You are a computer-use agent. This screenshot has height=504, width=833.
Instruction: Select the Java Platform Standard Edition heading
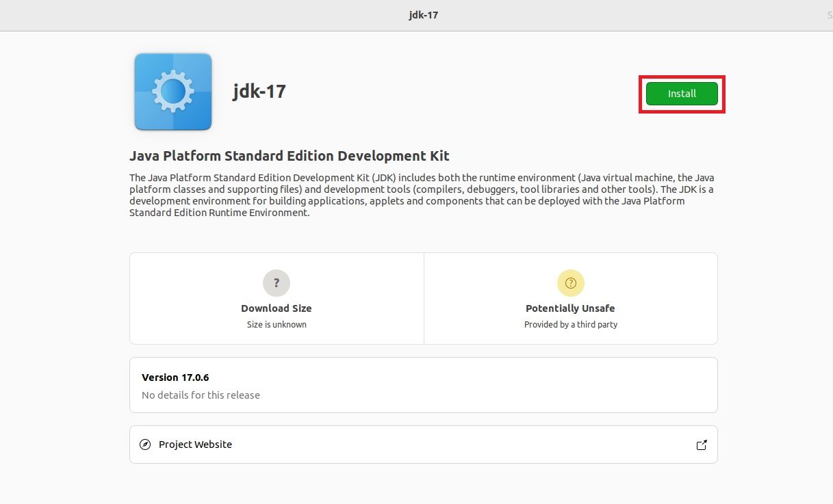[x=289, y=155]
